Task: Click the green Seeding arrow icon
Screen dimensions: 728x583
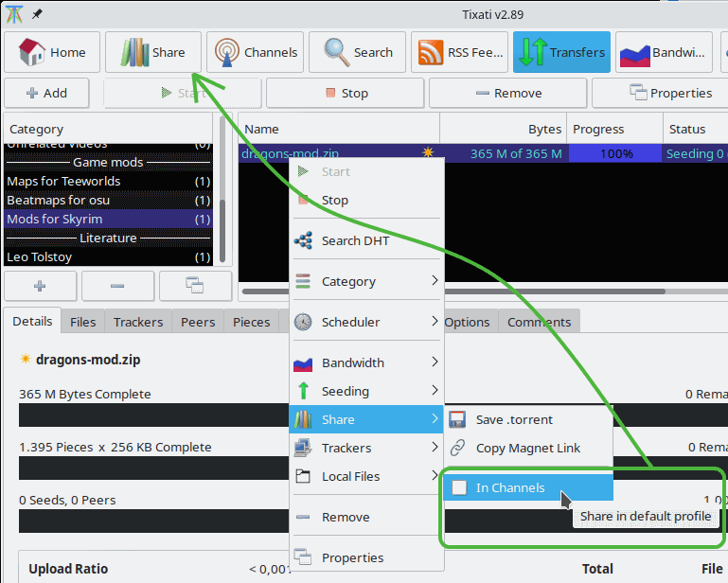Action: [303, 391]
